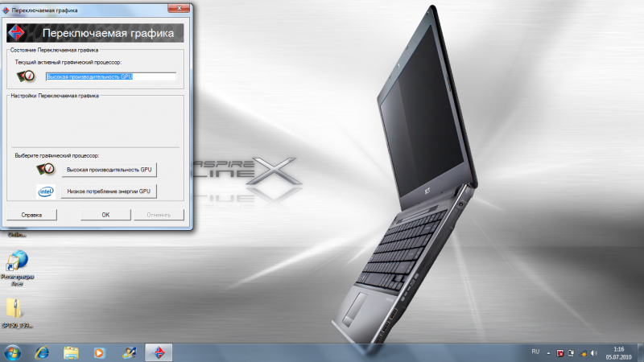Image resolution: width=644 pixels, height=362 pixels.
Task: Click the network tray icon
Action: (583, 353)
